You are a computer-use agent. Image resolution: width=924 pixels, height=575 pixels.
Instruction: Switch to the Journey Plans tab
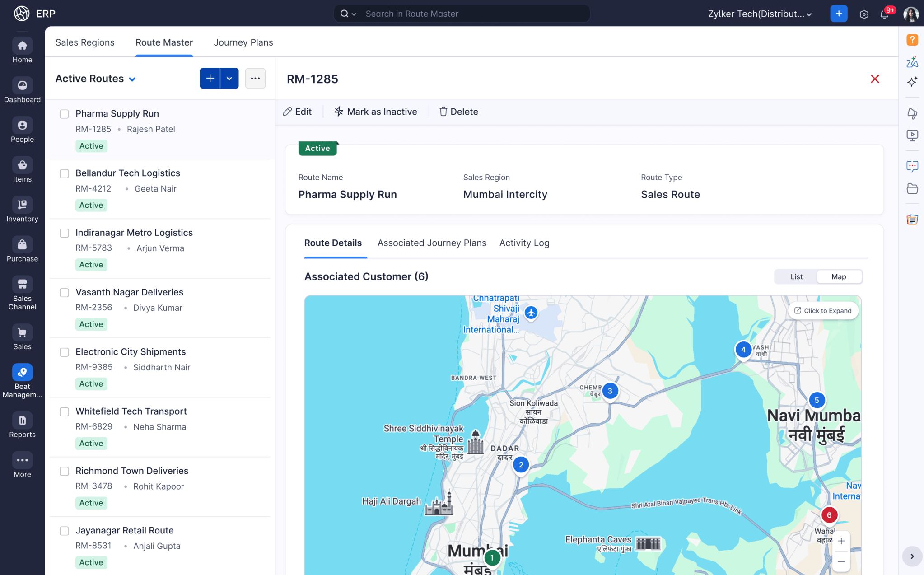[x=243, y=42]
